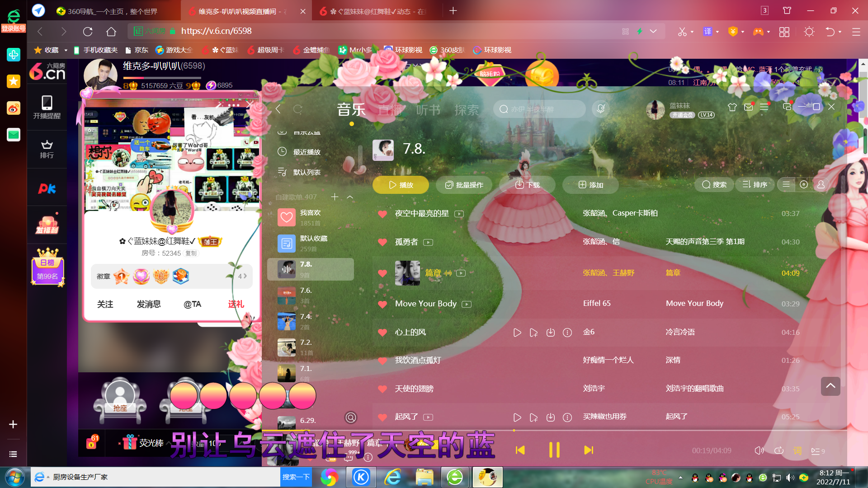Click the browser address bar URL
The width and height of the screenshot is (868, 488).
[216, 31]
